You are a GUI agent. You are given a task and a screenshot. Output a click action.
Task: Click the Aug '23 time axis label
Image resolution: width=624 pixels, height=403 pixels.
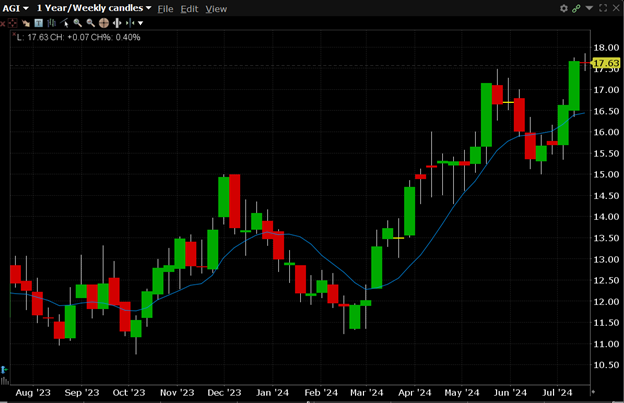pos(33,393)
